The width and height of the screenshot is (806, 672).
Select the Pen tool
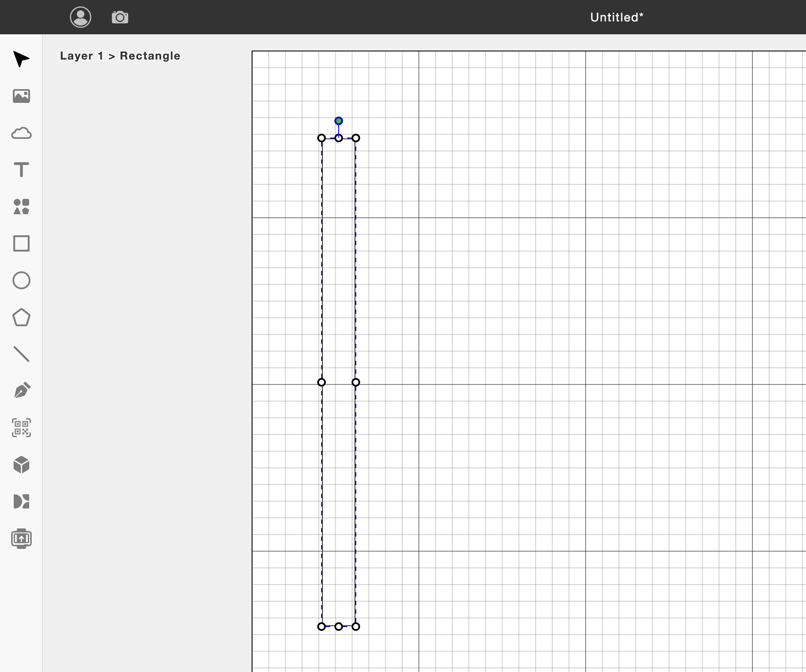click(22, 390)
